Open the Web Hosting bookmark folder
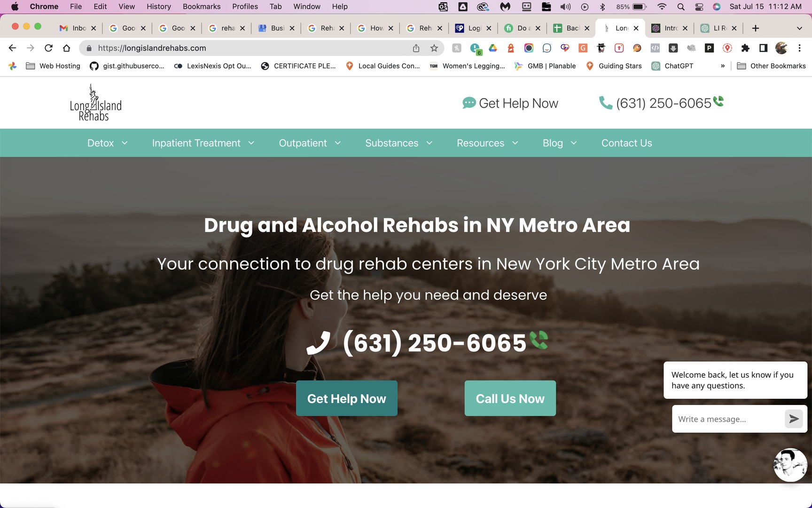The width and height of the screenshot is (812, 508). pos(53,66)
